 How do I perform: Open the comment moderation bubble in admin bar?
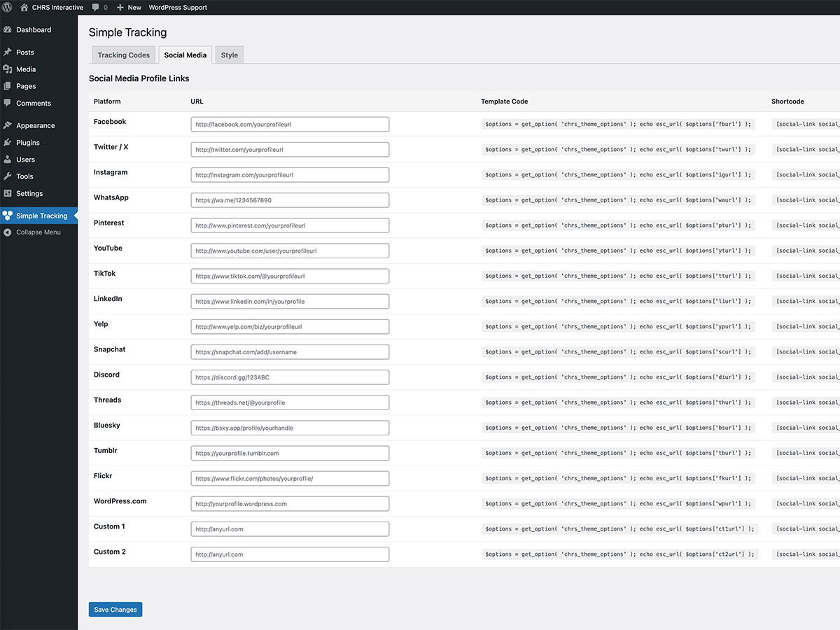[x=98, y=7]
